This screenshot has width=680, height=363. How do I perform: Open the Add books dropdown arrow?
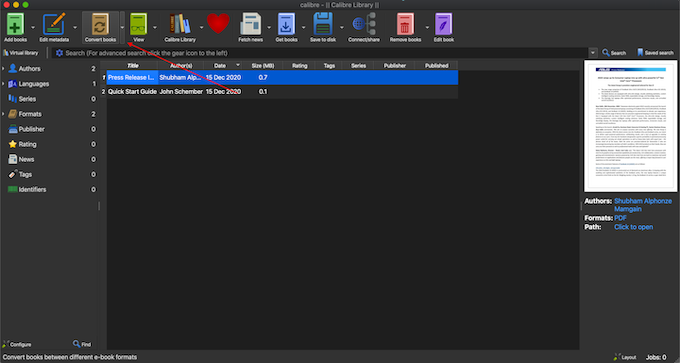33,27
